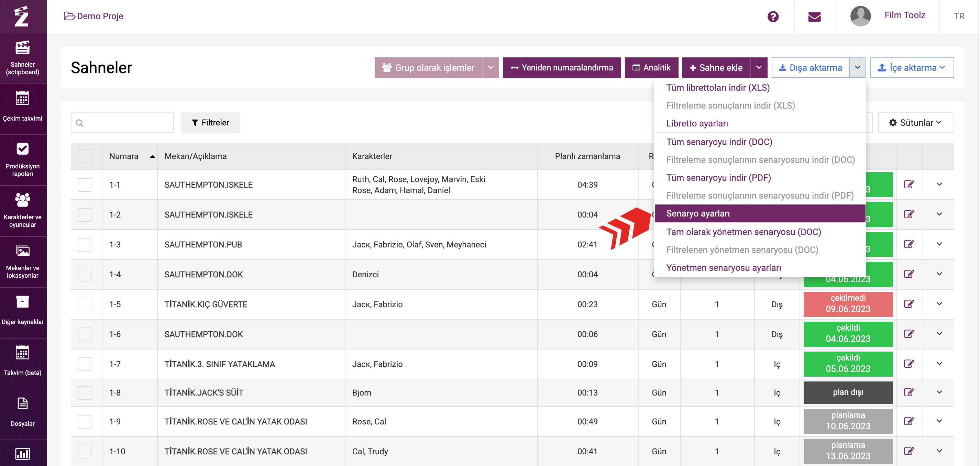
Task: Open messages envelope icon
Action: coord(814,16)
